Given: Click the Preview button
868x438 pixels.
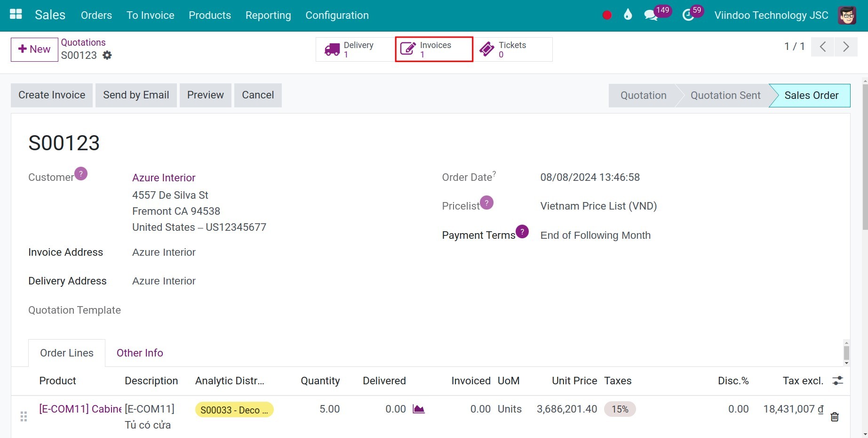Looking at the screenshot, I should coord(206,95).
